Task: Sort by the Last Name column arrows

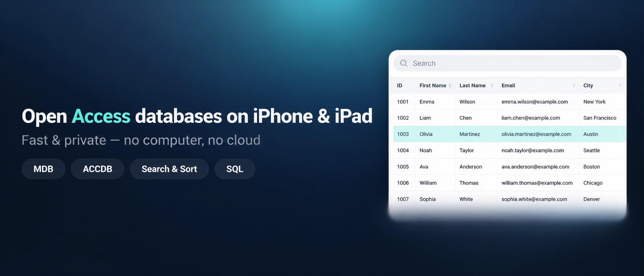Action: pyautogui.click(x=492, y=86)
